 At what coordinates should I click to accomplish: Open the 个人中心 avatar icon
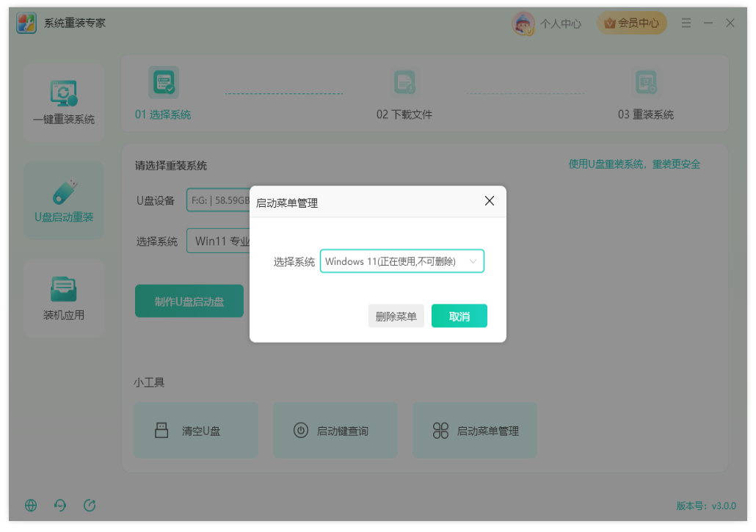click(x=523, y=23)
